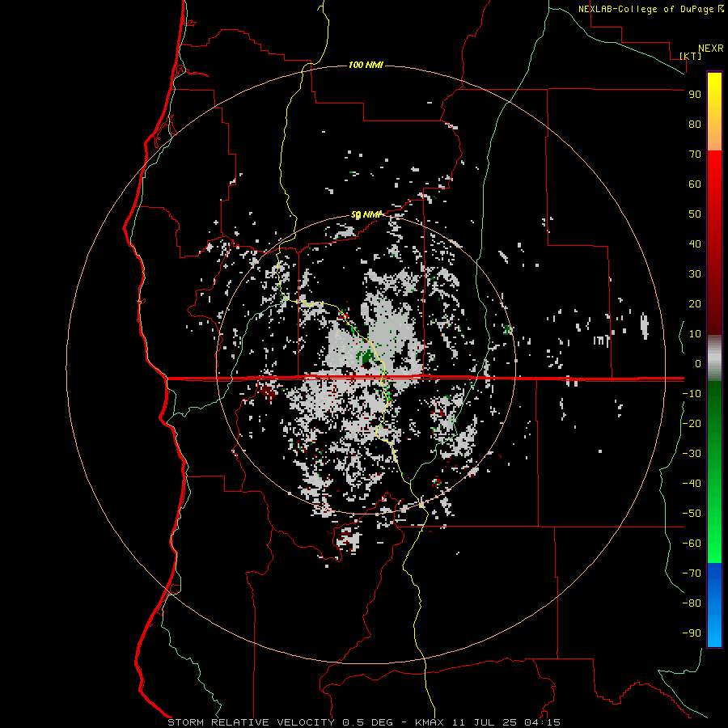Click the 40 value on the velocity scale
Image resolution: width=728 pixels, height=728 pixels.
695,243
